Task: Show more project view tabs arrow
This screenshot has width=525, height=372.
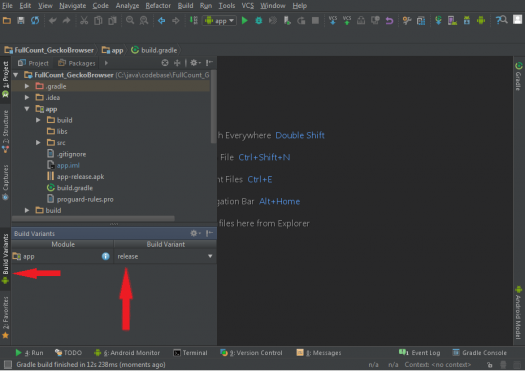Action: [x=106, y=63]
